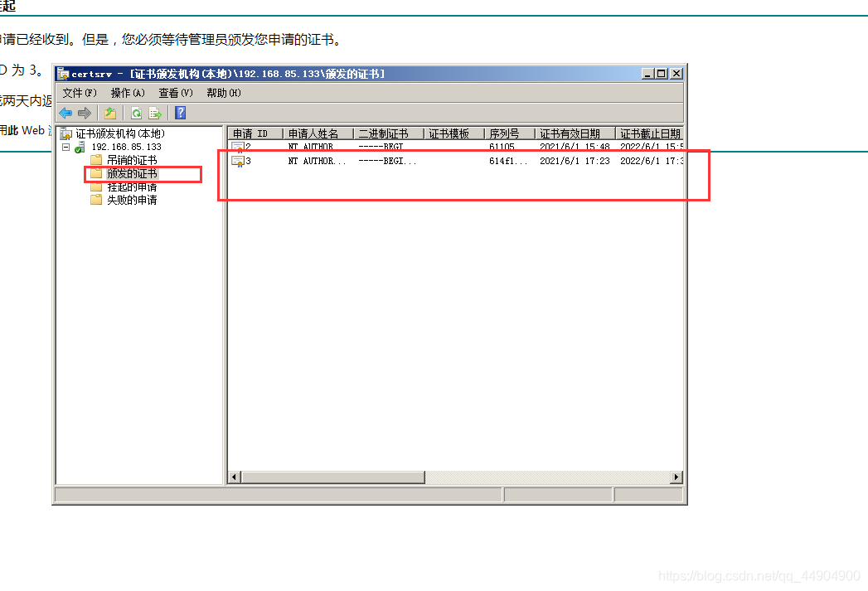Click the horizontal scrollbar thumb

[x=332, y=477]
